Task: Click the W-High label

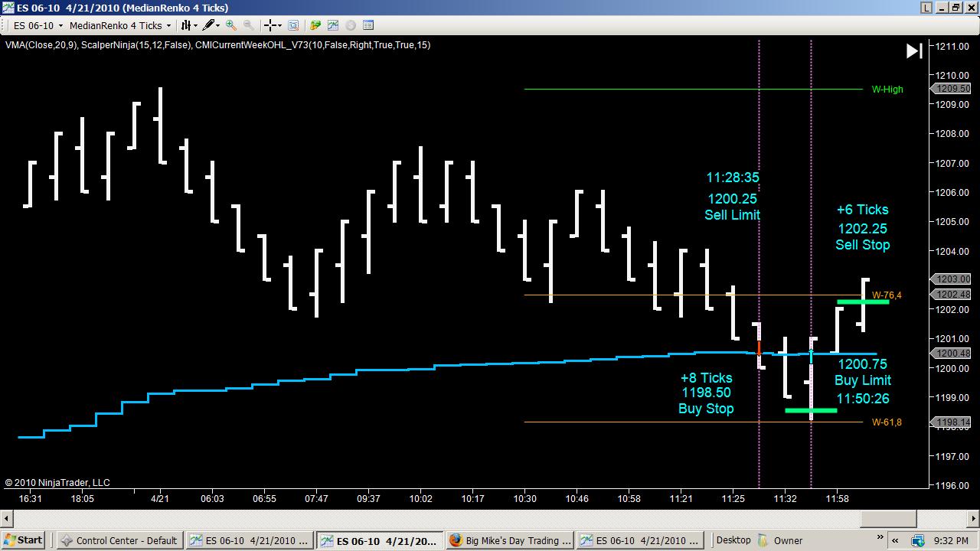Action: pos(887,90)
